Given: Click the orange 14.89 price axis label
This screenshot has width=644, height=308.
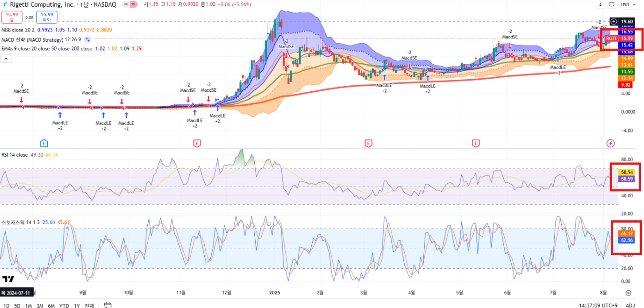Looking at the screenshot, I should [626, 58].
